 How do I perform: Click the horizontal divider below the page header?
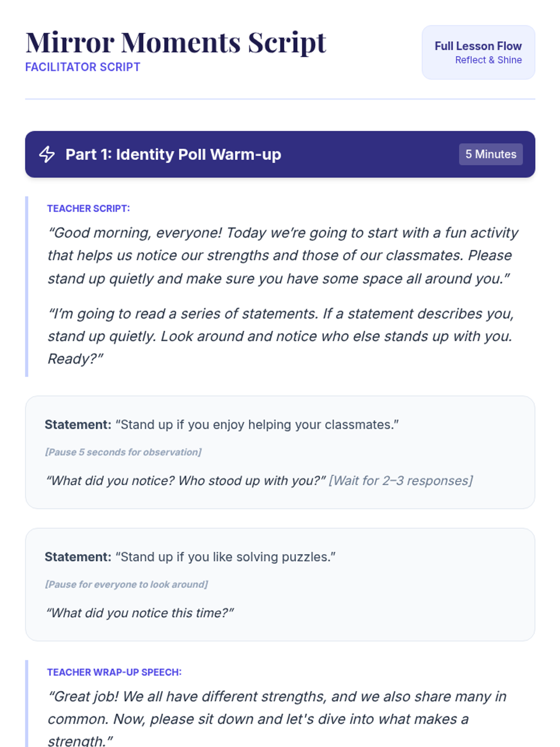[x=280, y=99]
